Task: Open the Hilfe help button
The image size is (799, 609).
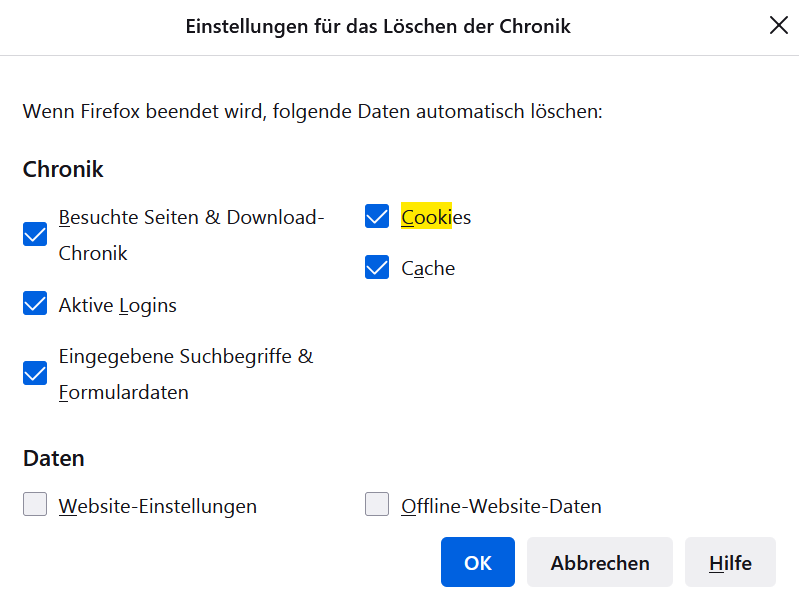Action: point(730,562)
